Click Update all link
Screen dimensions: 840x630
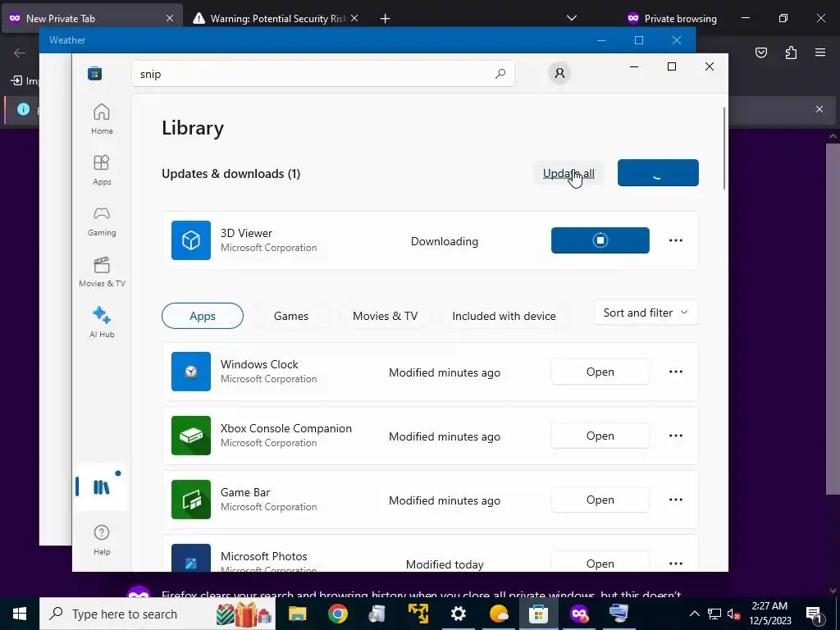pos(568,174)
